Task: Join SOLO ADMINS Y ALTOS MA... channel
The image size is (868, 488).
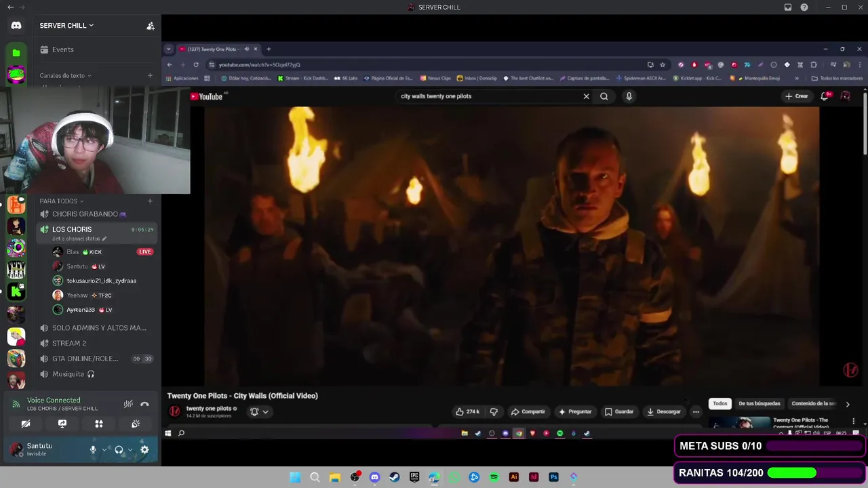Action: 99,328
